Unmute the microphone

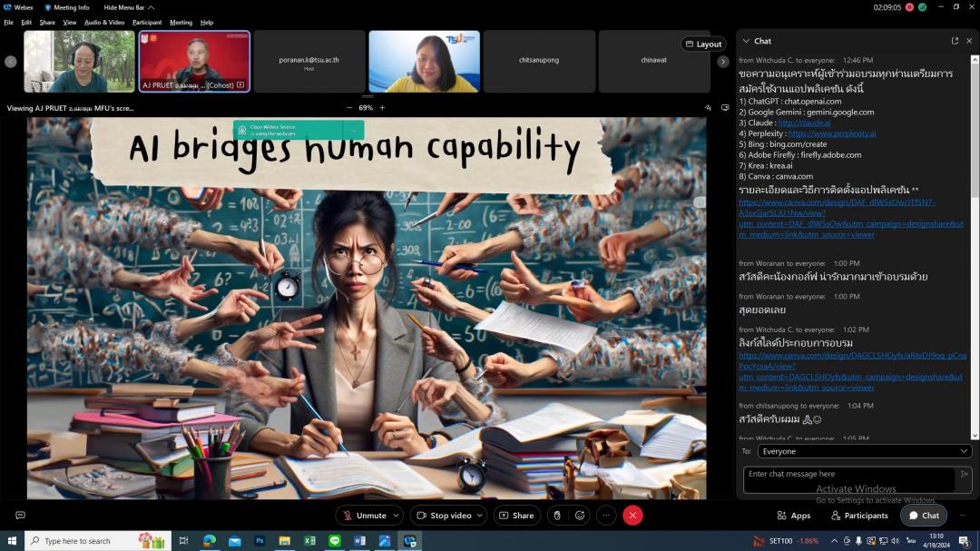pyautogui.click(x=363, y=516)
